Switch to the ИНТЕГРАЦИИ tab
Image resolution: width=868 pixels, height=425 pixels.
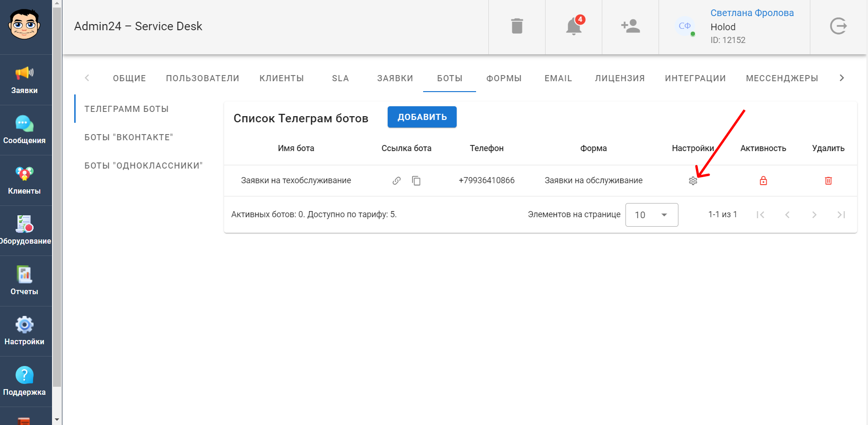(695, 78)
